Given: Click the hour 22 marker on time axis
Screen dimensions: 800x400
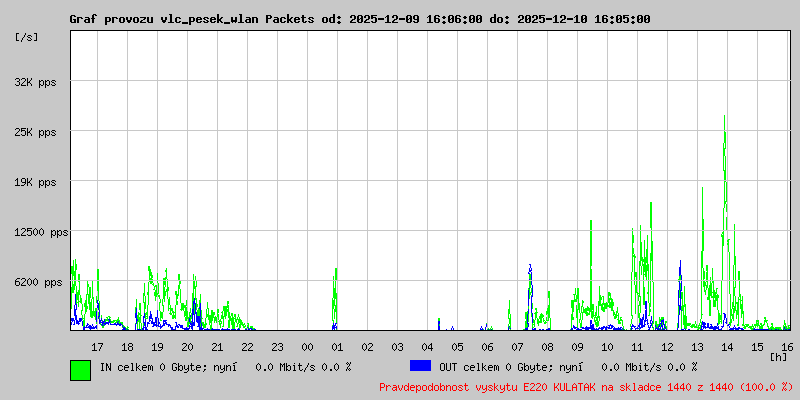Looking at the screenshot, I should tap(247, 347).
